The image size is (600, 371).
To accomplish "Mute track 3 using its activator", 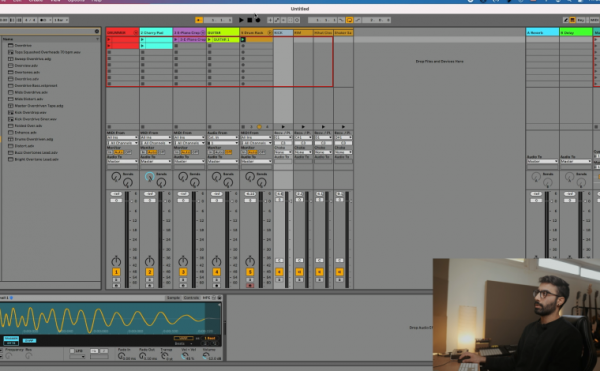I will [183, 272].
